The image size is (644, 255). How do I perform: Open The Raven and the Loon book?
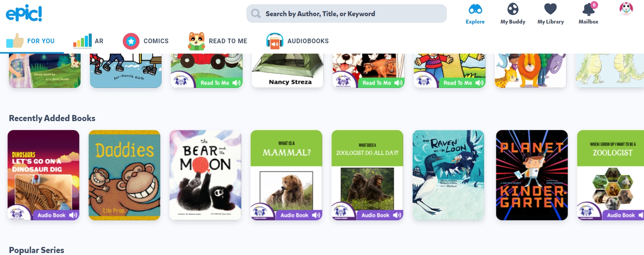pos(448,175)
